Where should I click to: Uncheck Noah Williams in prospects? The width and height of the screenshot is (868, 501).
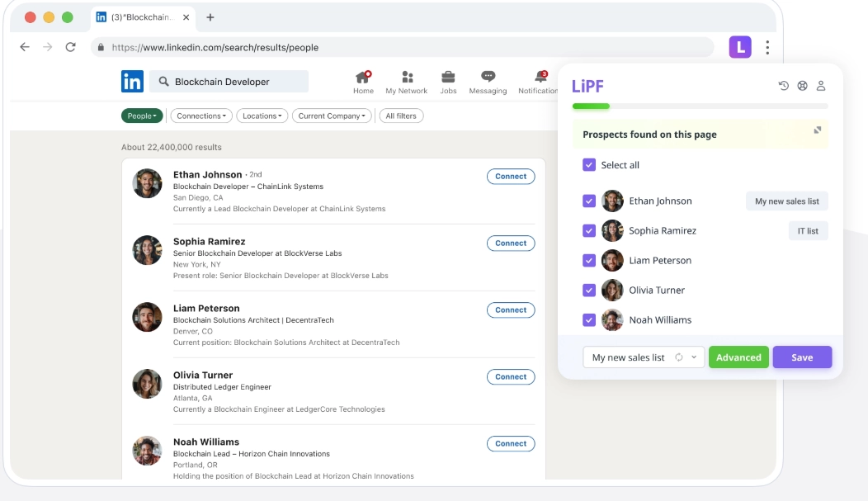(589, 320)
